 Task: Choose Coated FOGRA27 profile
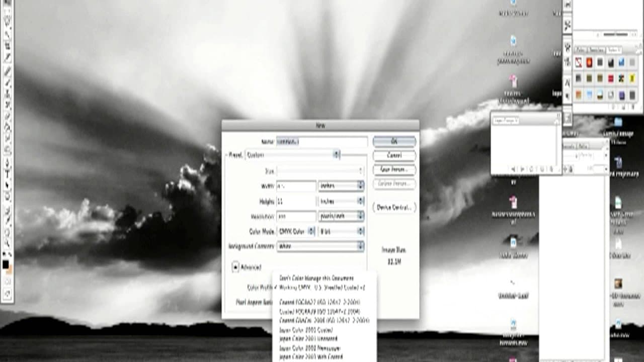tap(319, 302)
